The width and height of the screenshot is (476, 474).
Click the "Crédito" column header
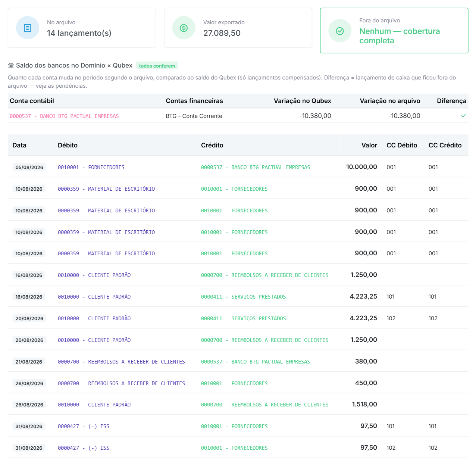click(212, 145)
